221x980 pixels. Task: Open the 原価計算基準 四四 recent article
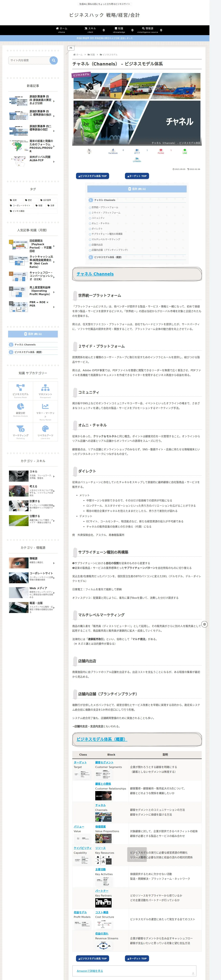[x=33, y=100]
